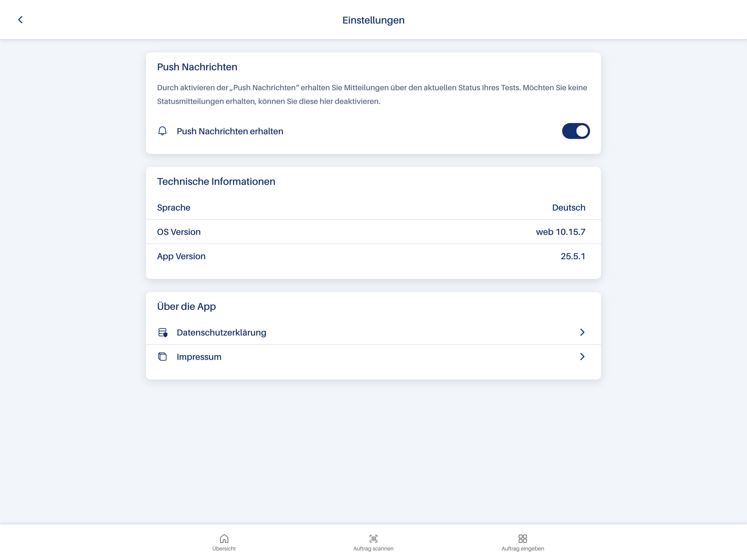Viewport: 747px width, 560px height.
Task: Expand the Datenschutzerklärung chevron
Action: [582, 332]
